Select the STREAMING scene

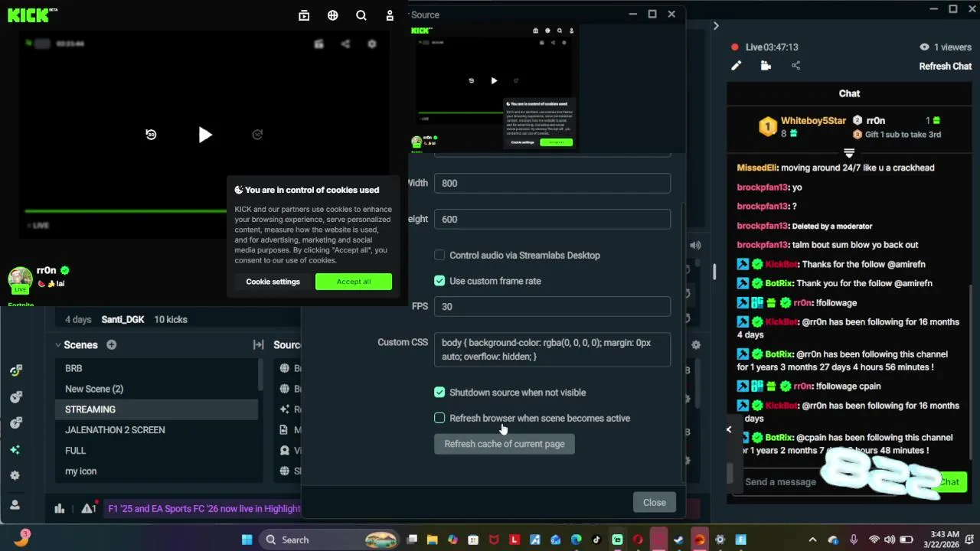[x=156, y=409]
